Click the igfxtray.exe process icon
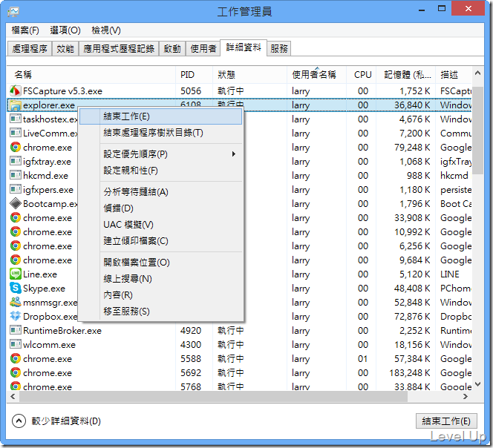This screenshot has height=448, width=493. pos(15,162)
